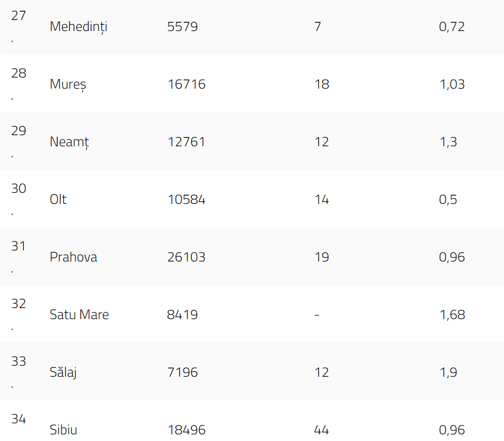504x441 pixels.
Task: Select the Satu Mare county cell
Action: point(79,315)
